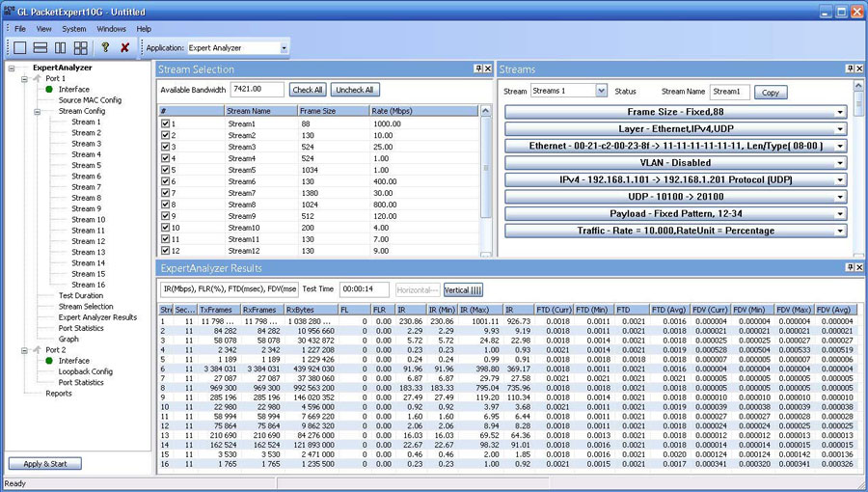868x492 pixels.
Task: Expand the Payload - Fixed Pattern section
Action: pyautogui.click(x=676, y=213)
